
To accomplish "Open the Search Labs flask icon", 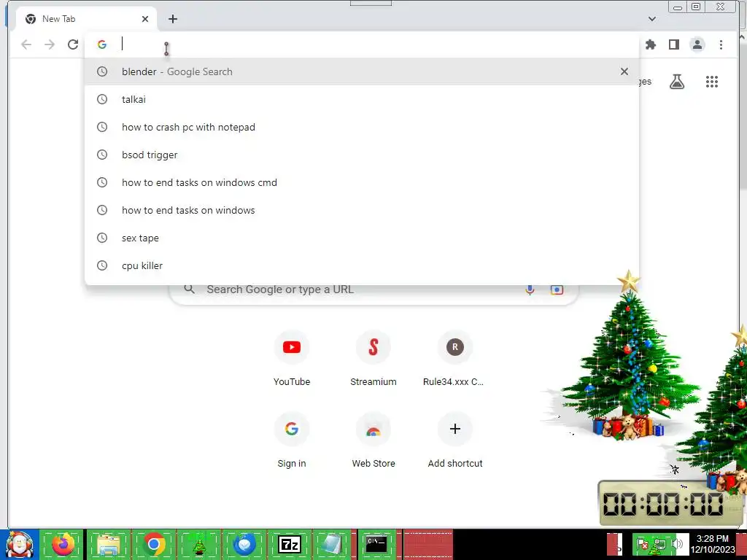I will pos(676,82).
